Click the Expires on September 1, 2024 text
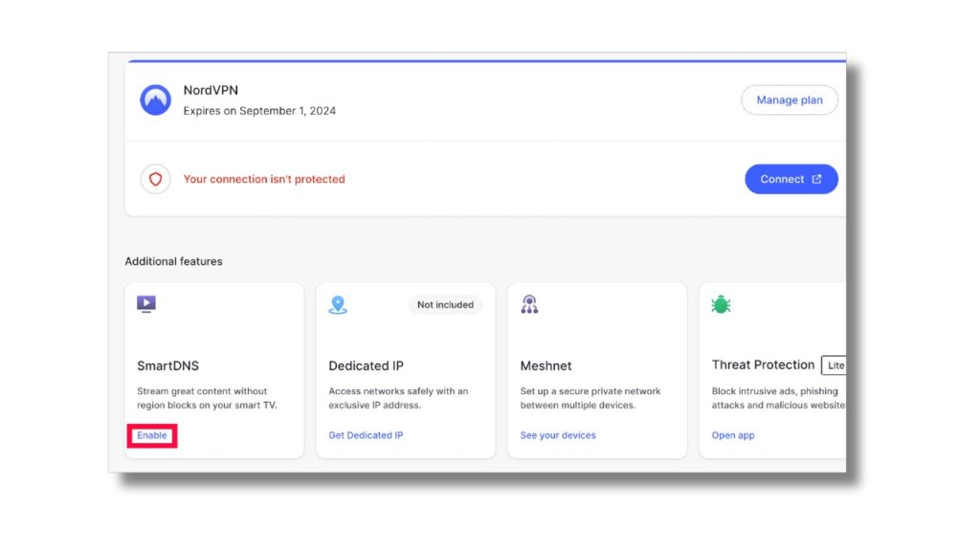 [x=259, y=111]
